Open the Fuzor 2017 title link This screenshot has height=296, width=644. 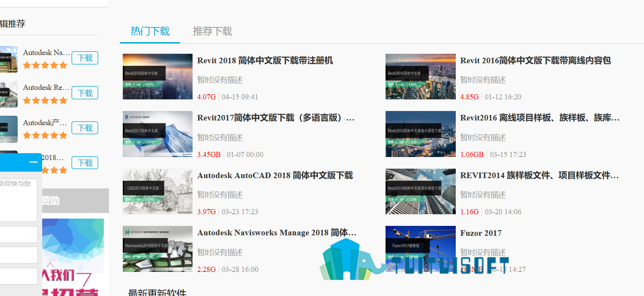[481, 233]
